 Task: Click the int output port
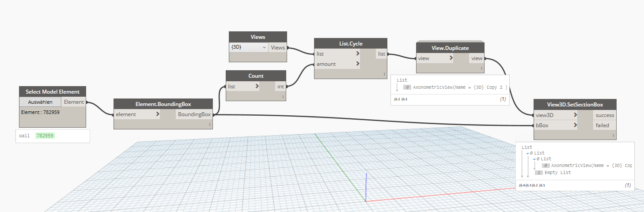[280, 87]
